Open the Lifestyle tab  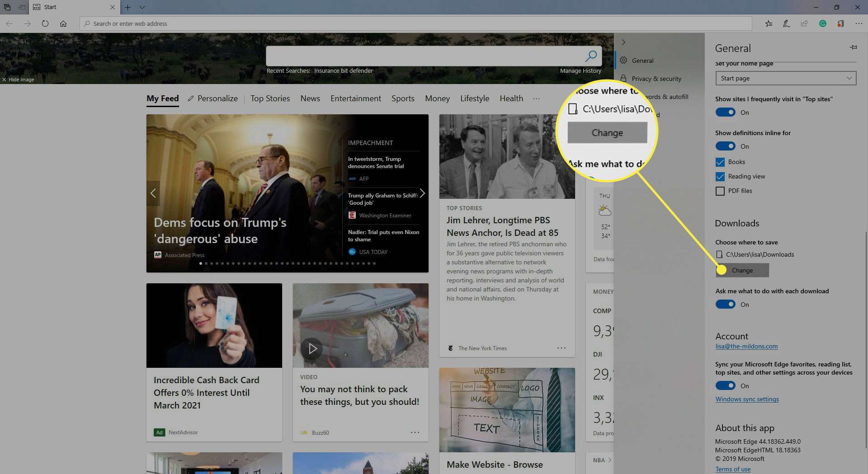coord(475,99)
